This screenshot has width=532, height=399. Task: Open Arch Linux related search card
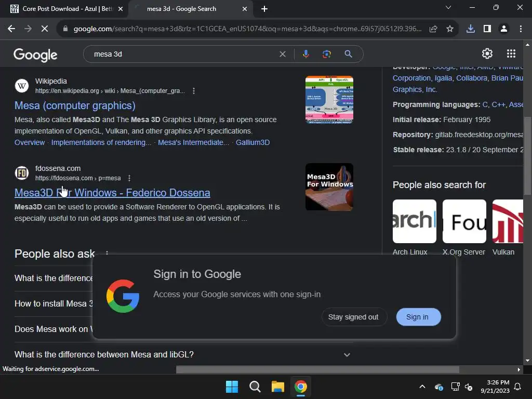coord(414,228)
